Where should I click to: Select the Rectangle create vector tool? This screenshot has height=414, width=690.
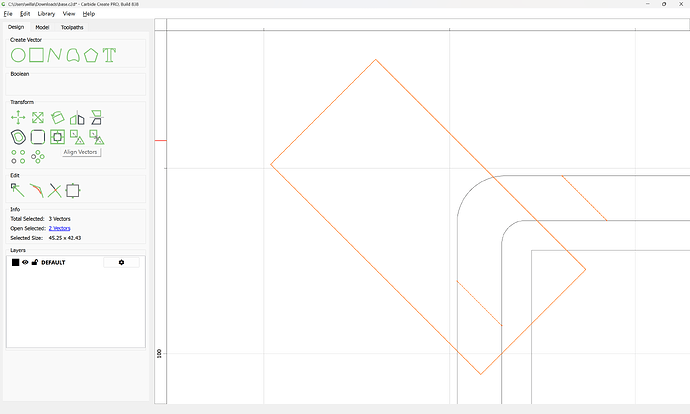(x=36, y=55)
